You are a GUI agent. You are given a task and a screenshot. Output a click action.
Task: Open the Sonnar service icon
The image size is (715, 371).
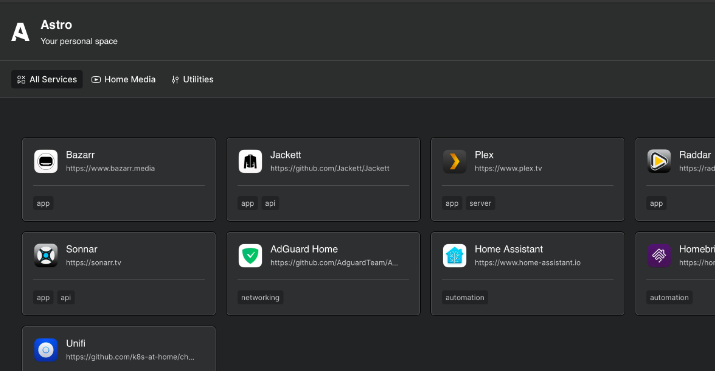(x=46, y=255)
